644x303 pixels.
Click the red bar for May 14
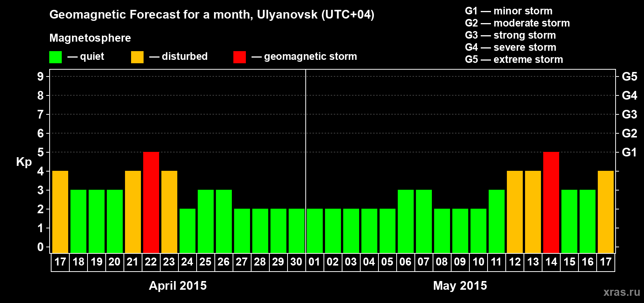[551, 202]
